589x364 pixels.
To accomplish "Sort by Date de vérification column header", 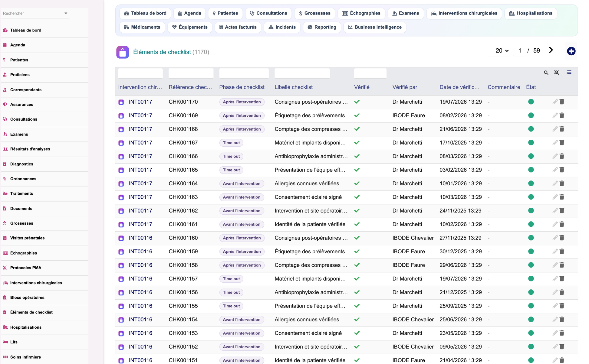I will point(459,87).
